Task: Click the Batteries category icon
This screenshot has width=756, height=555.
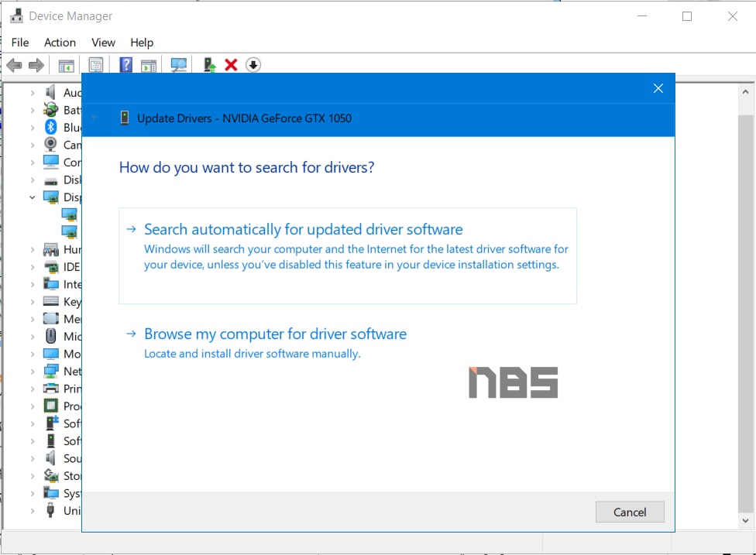Action: pos(51,110)
